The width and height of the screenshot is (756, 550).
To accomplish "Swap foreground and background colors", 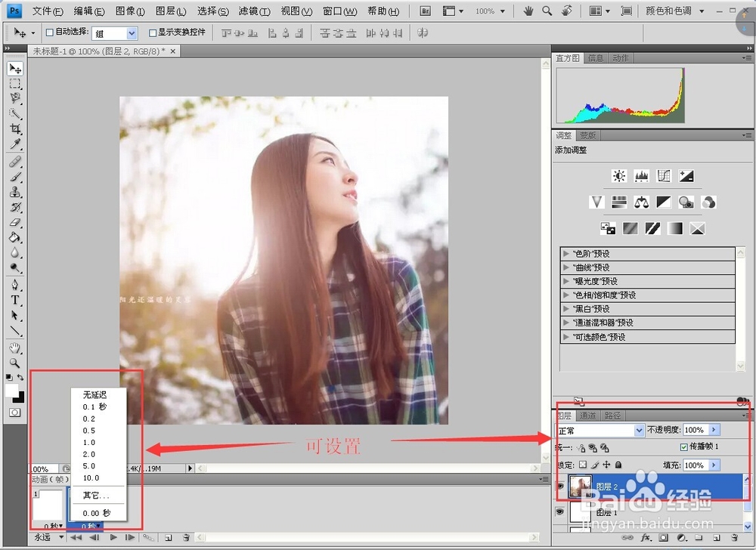I will click(20, 377).
